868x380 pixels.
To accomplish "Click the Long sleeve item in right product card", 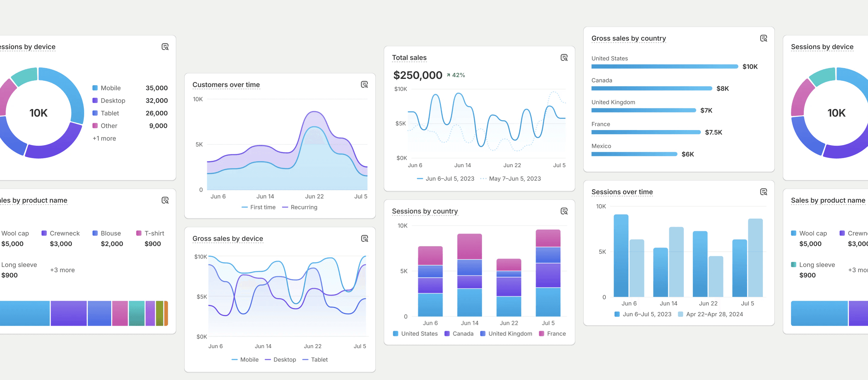I will (813, 270).
